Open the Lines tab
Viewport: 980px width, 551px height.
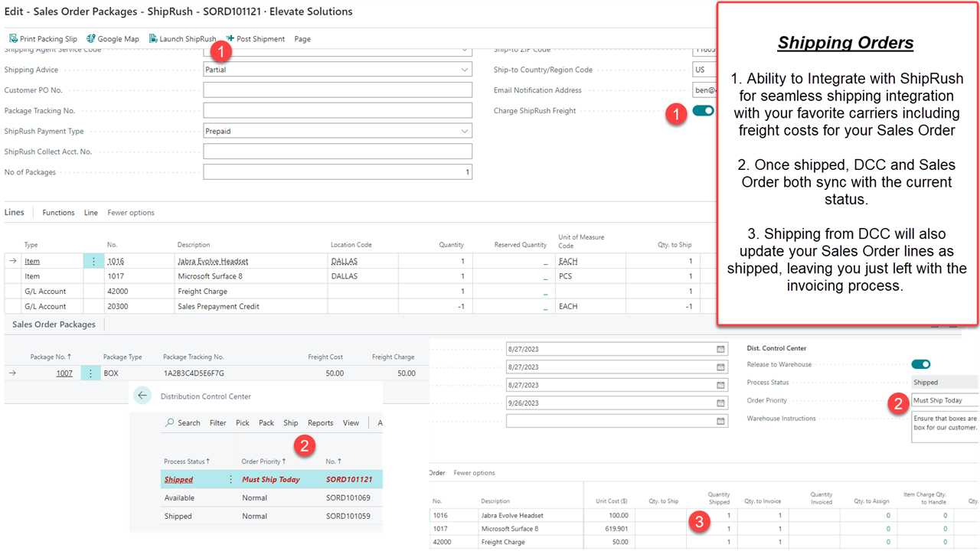[15, 212]
